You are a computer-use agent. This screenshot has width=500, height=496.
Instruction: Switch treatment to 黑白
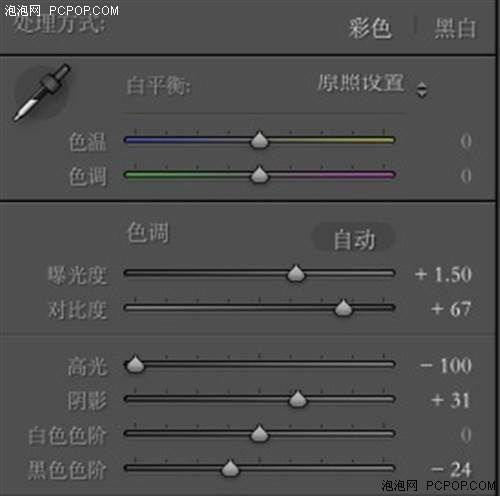tap(455, 28)
